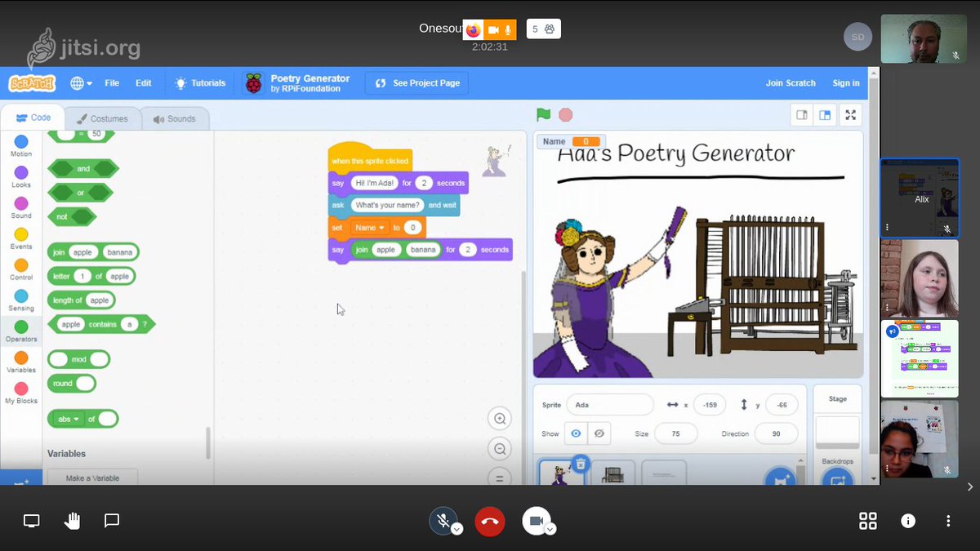Click the green flag to run
Screen dimensions: 980x551
coord(543,115)
